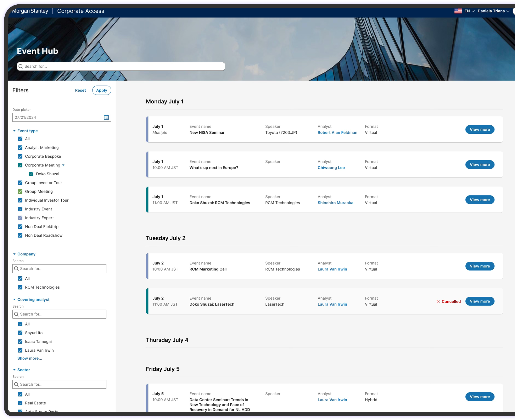This screenshot has width=515, height=420.
Task: Collapse the Covering analyst section
Action: coord(14,300)
